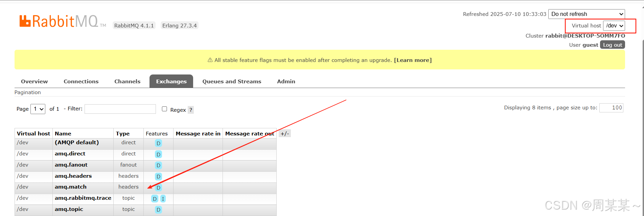The image size is (644, 216).
Task: Click the Filter text field
Action: click(120, 109)
